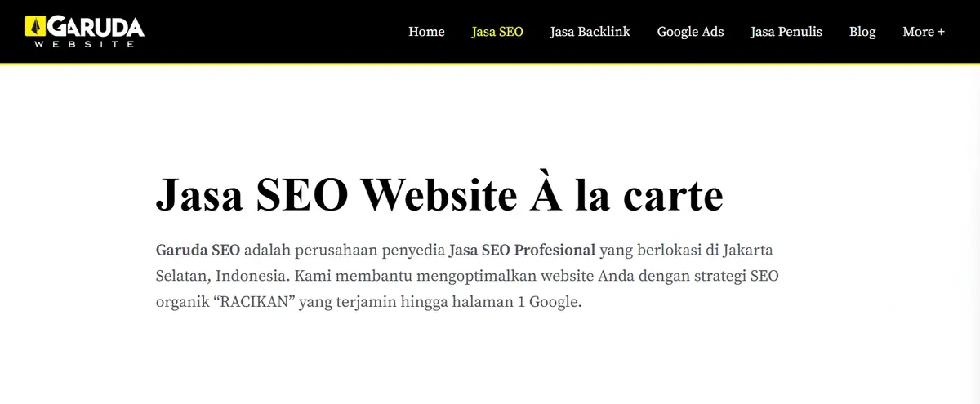This screenshot has height=404, width=980.
Task: Open the Home menu item
Action: tap(426, 32)
